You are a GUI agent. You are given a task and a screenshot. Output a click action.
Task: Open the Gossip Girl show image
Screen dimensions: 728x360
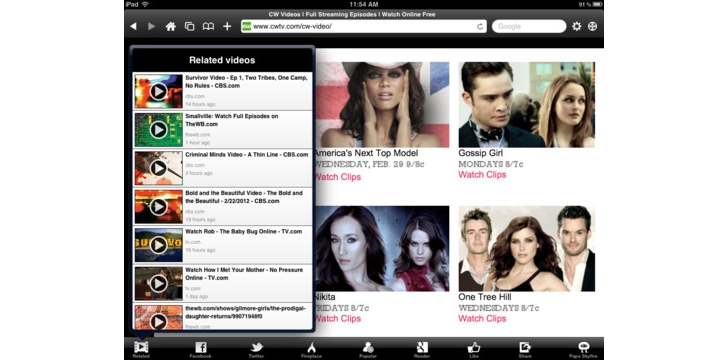pyautogui.click(x=526, y=105)
